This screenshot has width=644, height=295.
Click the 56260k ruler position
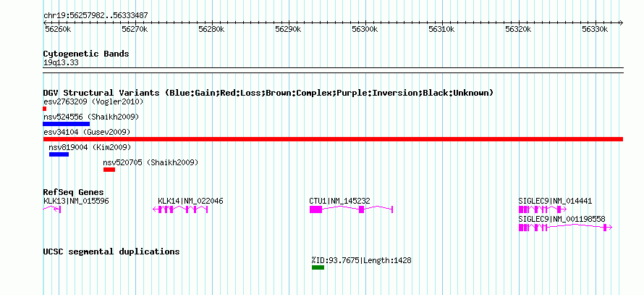coord(58,30)
